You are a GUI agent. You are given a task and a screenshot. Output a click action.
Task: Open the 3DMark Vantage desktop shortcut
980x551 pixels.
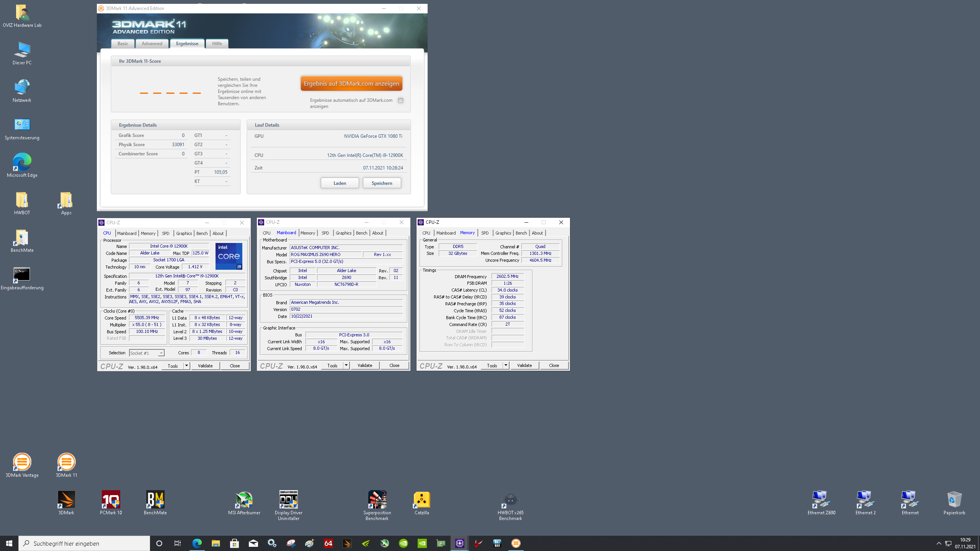coord(22,464)
